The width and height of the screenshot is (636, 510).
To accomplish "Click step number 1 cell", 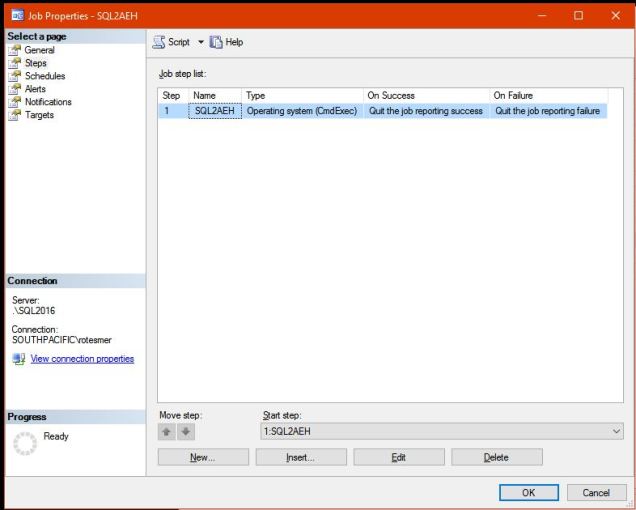I will 173,111.
